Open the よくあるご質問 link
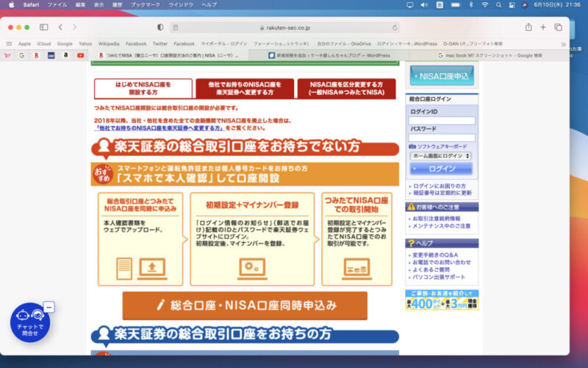The image size is (588, 368). (x=431, y=269)
